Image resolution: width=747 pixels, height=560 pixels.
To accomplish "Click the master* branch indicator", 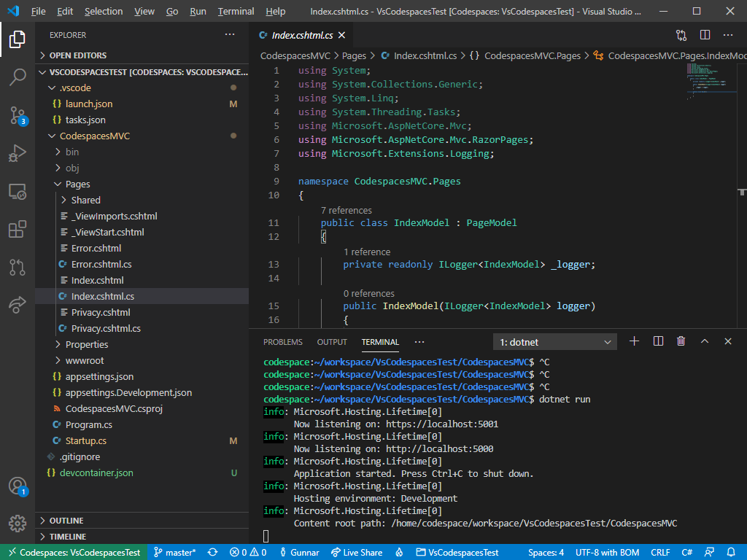I will click(175, 552).
